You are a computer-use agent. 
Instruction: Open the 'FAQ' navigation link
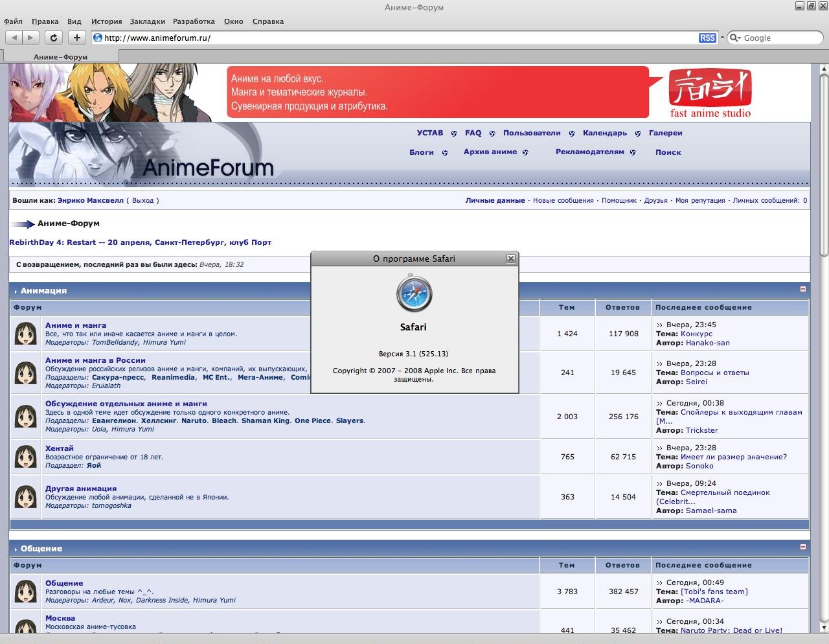pos(473,133)
